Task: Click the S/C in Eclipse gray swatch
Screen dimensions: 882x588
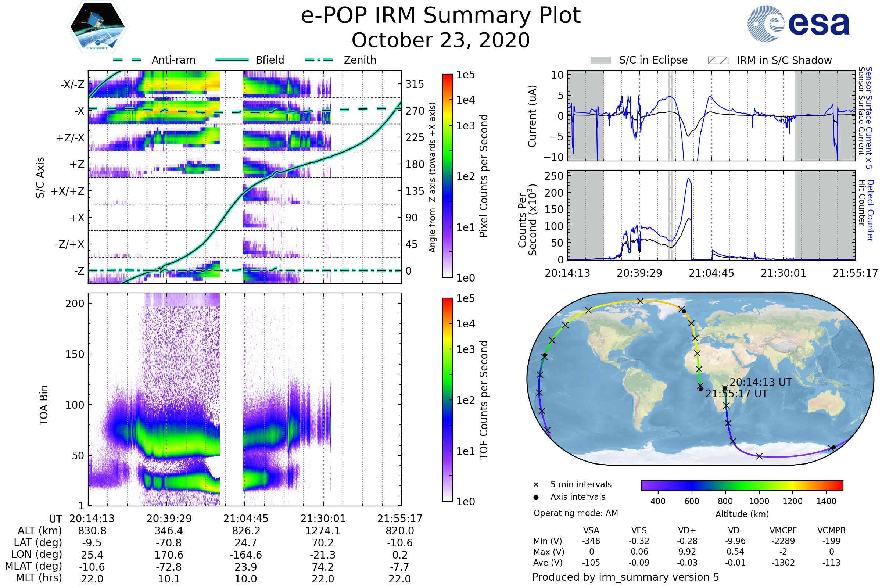Action: click(600, 60)
